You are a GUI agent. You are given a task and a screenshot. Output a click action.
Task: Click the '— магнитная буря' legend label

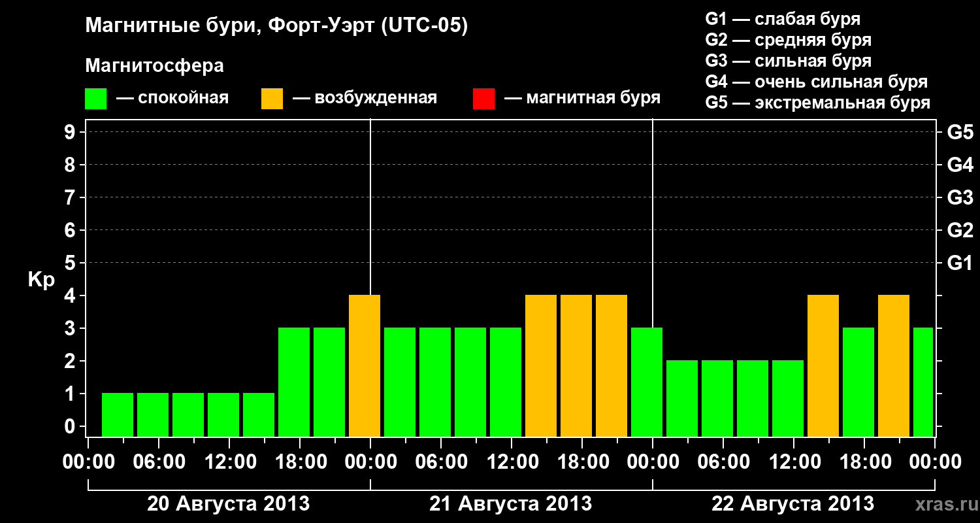point(583,98)
